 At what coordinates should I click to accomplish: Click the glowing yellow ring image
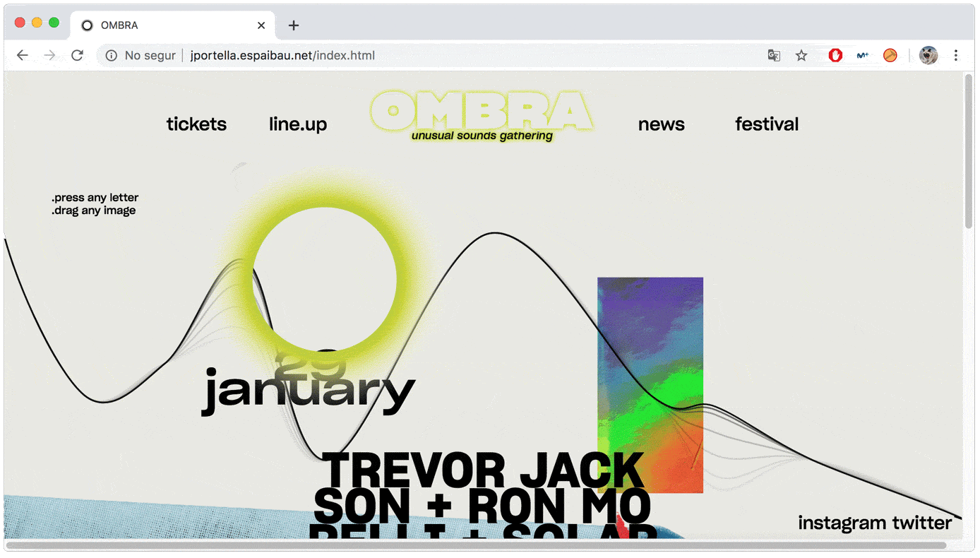(325, 280)
